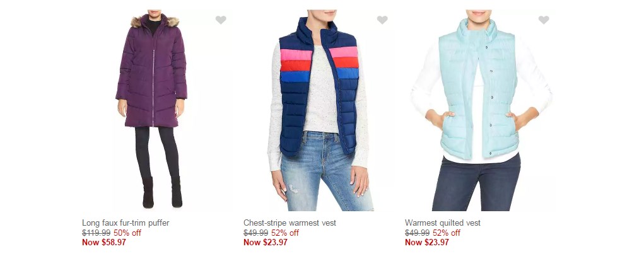
Task: Open the navy chest-stripe vest photo
Action: click(319, 110)
